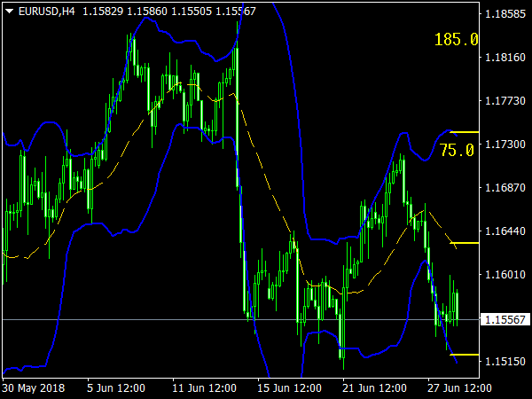
Task: Click the EURUSD,H4 symbol title
Action: (x=46, y=12)
